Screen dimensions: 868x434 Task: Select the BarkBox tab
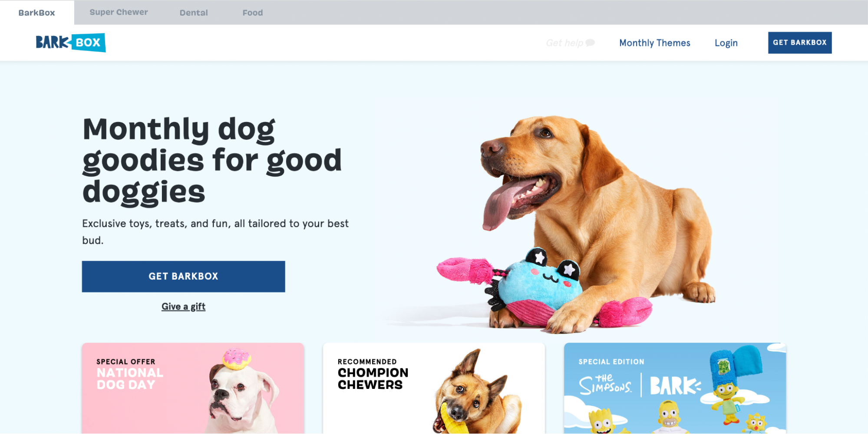point(37,13)
